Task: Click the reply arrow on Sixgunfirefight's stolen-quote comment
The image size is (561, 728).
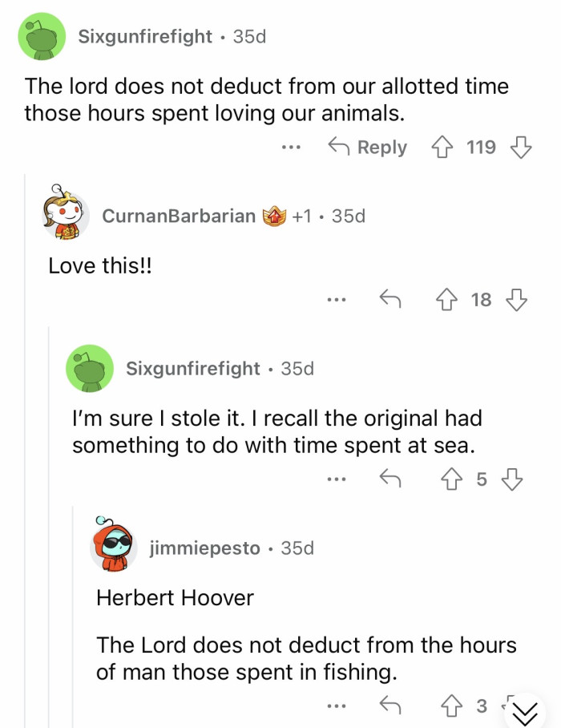Action: point(390,478)
